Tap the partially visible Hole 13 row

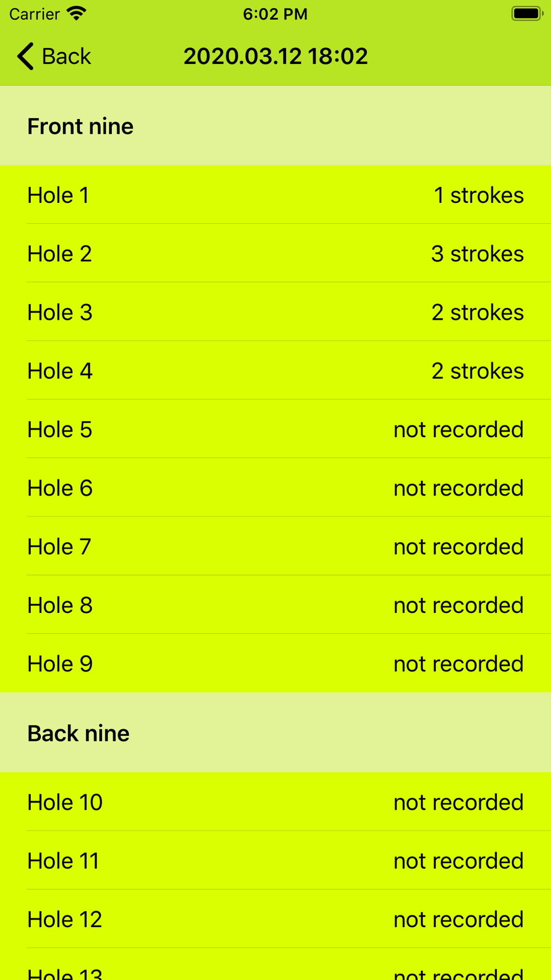[x=275, y=964]
